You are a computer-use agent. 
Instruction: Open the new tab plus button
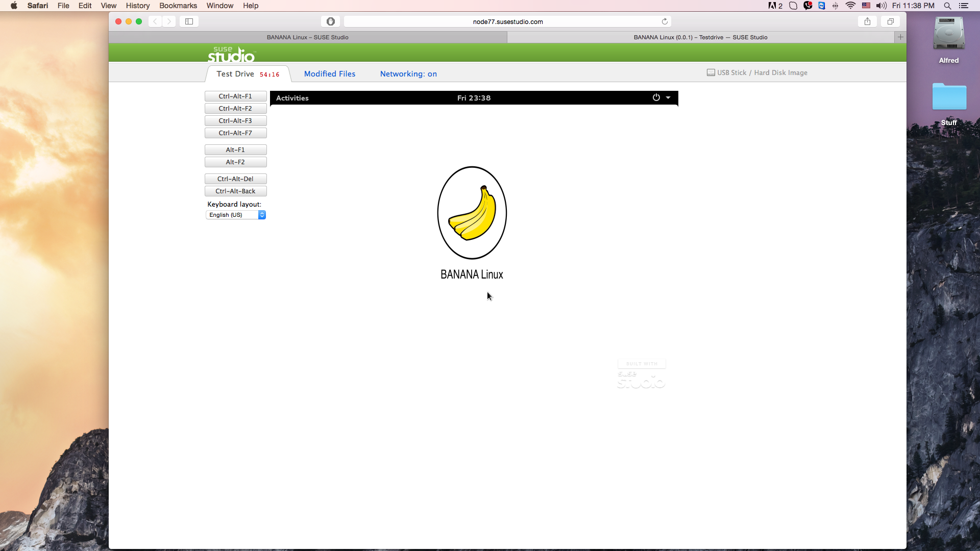[900, 37]
